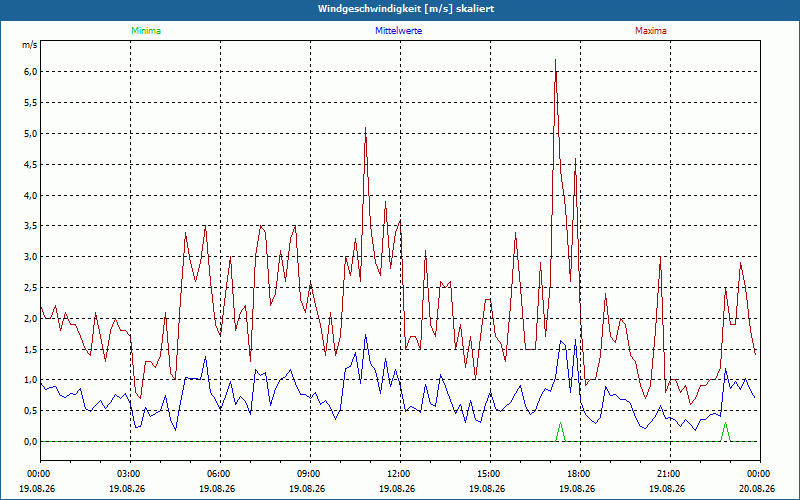Click the 20.08.26 date label
The height and width of the screenshot is (500, 800).
coord(757,488)
